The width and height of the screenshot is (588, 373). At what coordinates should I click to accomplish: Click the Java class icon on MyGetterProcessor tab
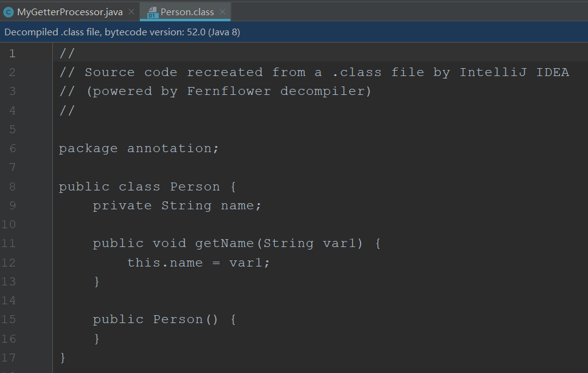click(x=9, y=12)
